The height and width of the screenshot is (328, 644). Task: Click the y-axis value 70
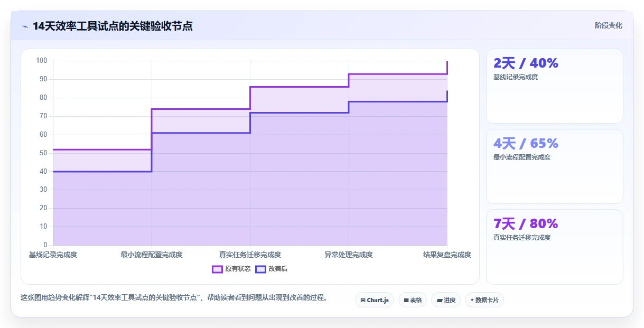(43, 116)
